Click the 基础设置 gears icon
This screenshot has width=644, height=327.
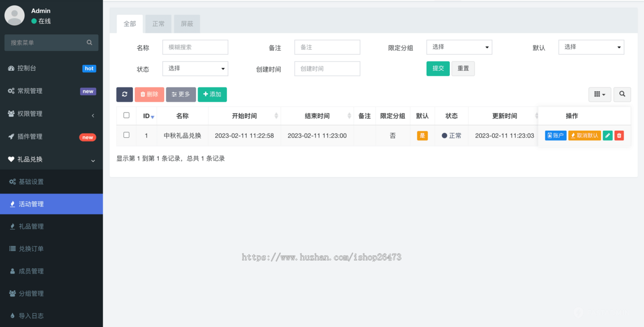click(x=13, y=182)
